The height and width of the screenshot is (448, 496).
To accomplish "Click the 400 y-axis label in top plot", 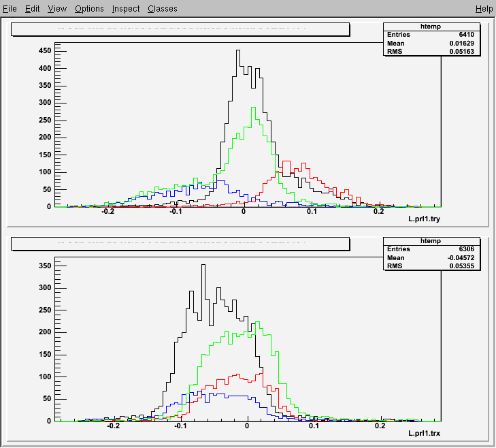I will pos(45,68).
